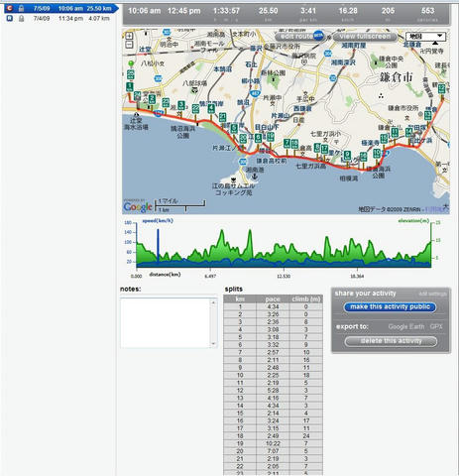The image size is (459, 476).
Task: Select the km 3 marker on the route
Action: coord(181,106)
